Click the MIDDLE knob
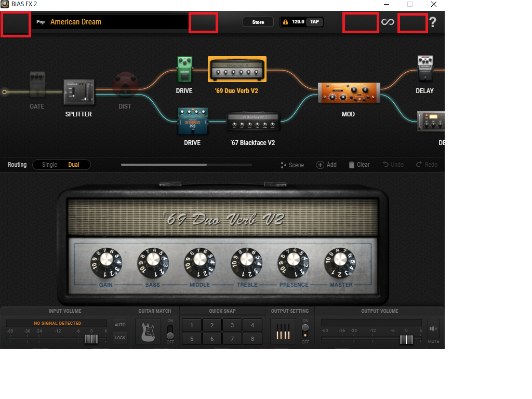 200,262
